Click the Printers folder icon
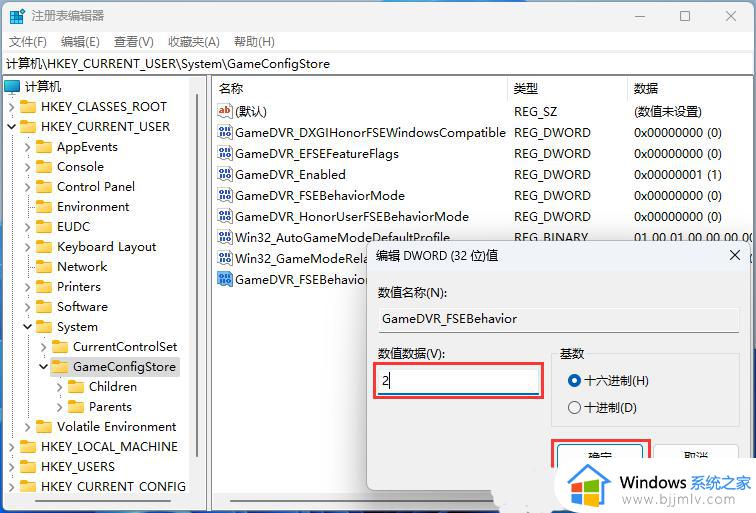The image size is (756, 513). 43,286
